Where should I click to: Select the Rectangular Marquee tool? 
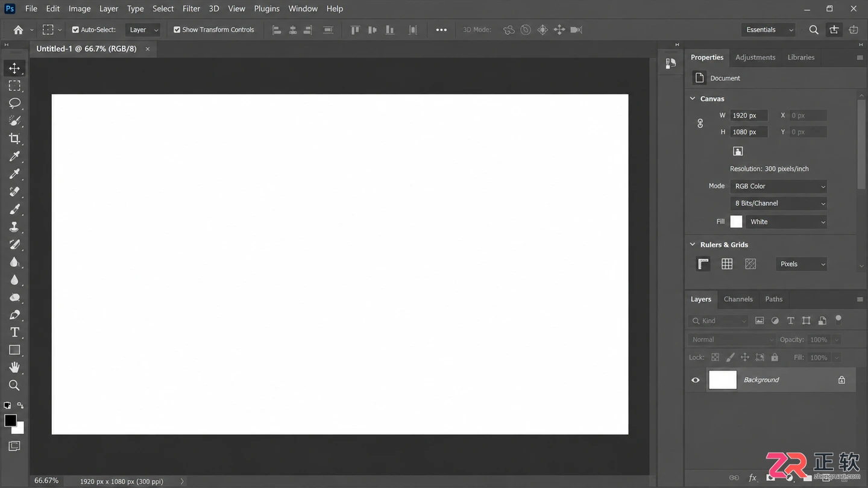(x=14, y=86)
